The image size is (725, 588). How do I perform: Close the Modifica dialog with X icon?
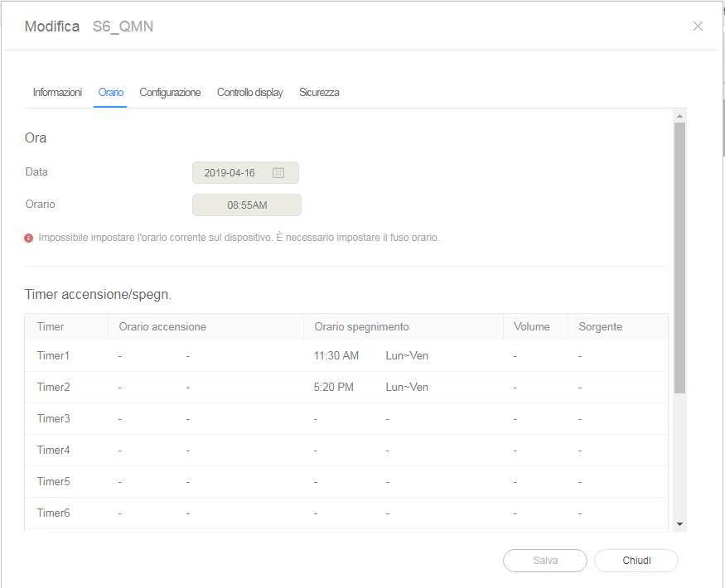698,27
